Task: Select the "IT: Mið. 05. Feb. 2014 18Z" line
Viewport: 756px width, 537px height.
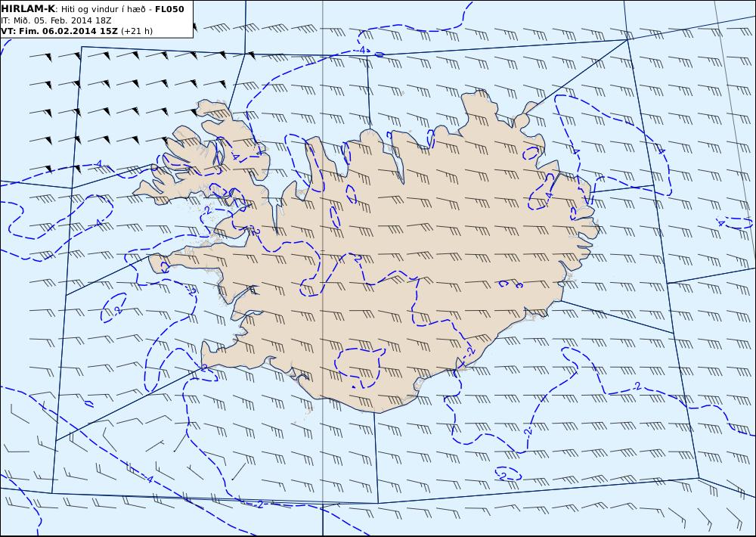Action: click(x=56, y=20)
